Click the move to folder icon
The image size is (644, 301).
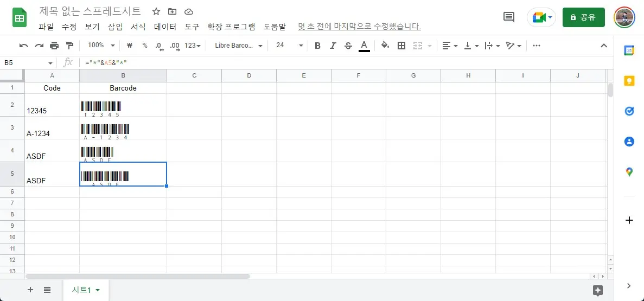[173, 11]
